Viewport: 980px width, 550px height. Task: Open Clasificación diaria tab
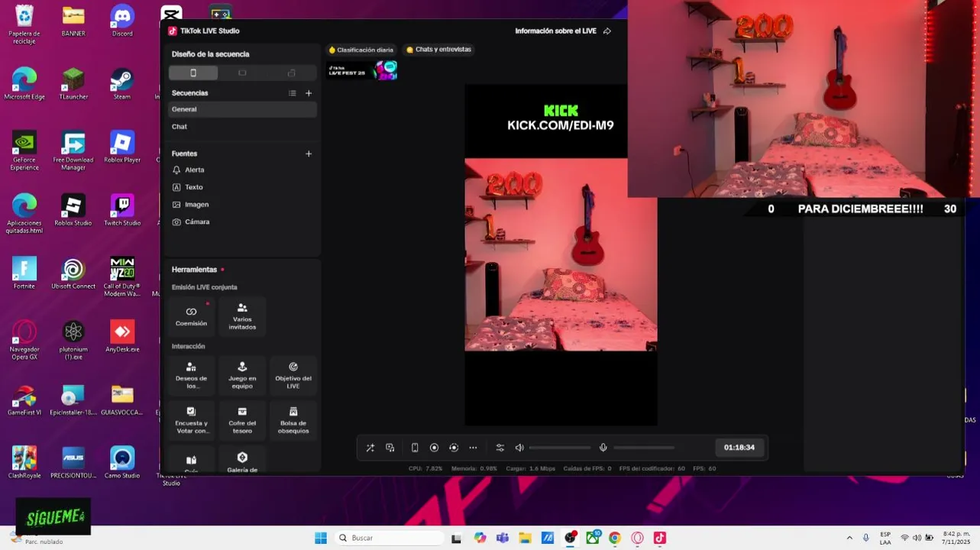click(361, 50)
